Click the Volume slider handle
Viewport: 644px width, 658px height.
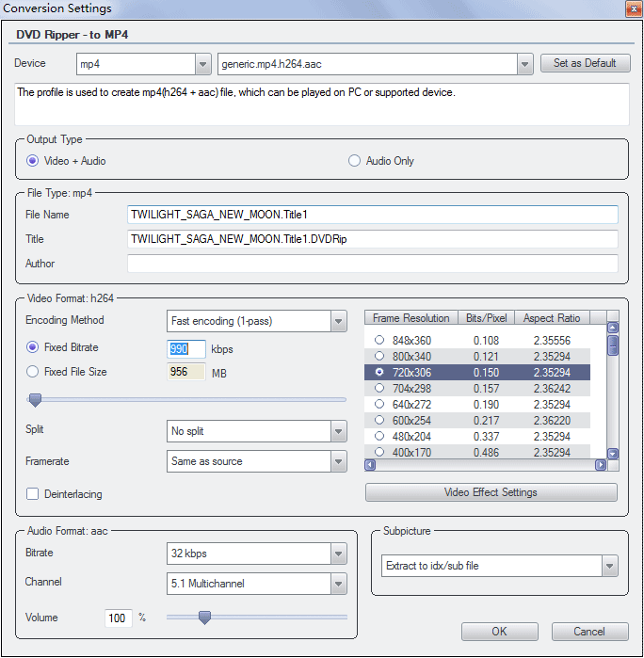coord(204,618)
